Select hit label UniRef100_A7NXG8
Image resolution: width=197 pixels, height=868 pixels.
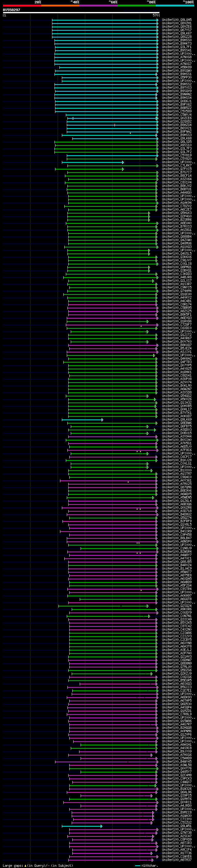177,57
